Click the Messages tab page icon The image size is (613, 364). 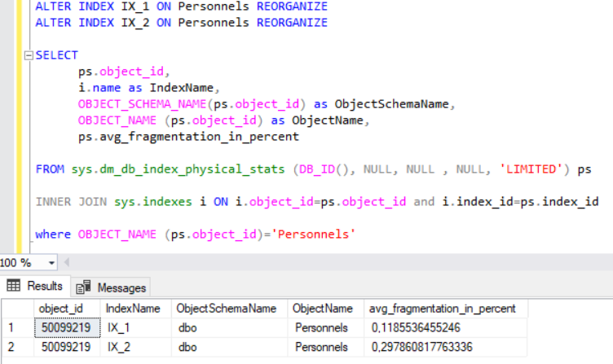(x=83, y=287)
